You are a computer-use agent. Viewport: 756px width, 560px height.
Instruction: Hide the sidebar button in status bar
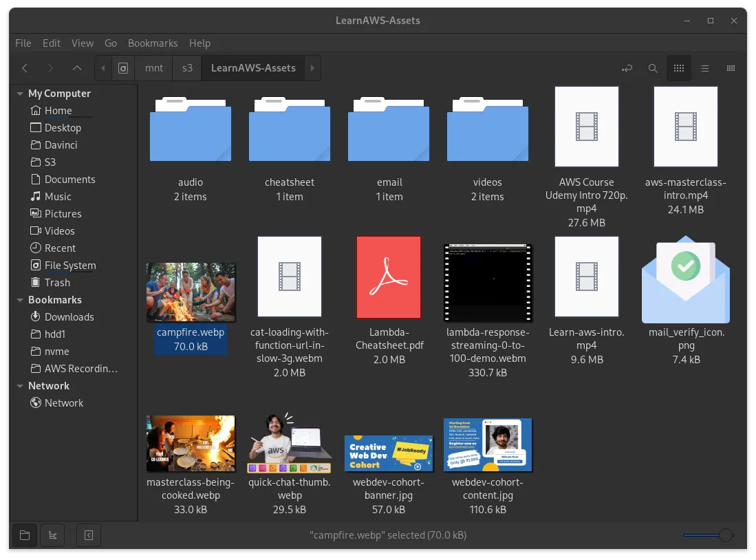pyautogui.click(x=89, y=535)
